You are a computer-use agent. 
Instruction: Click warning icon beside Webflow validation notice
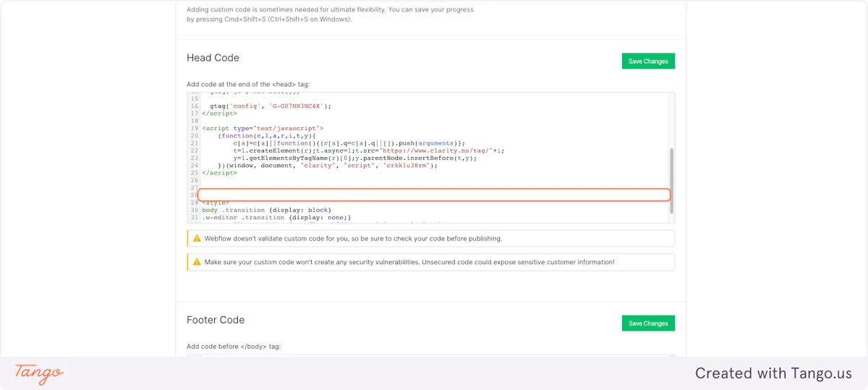197,238
